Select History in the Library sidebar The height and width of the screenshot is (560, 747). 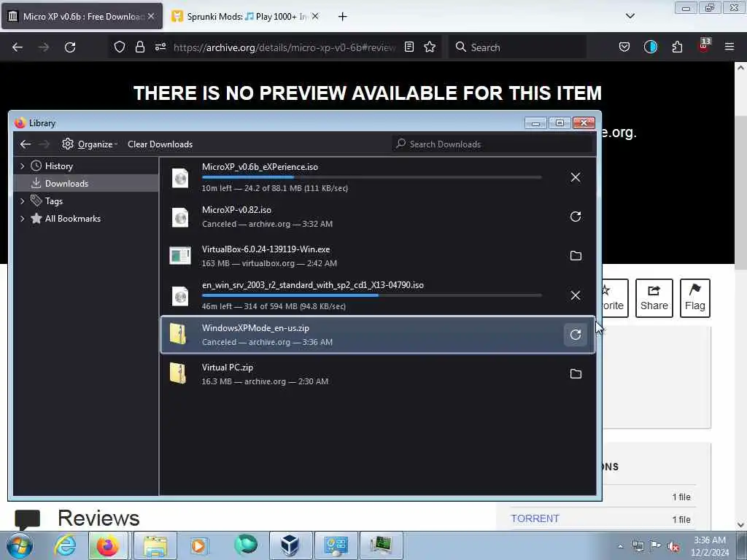(x=58, y=166)
